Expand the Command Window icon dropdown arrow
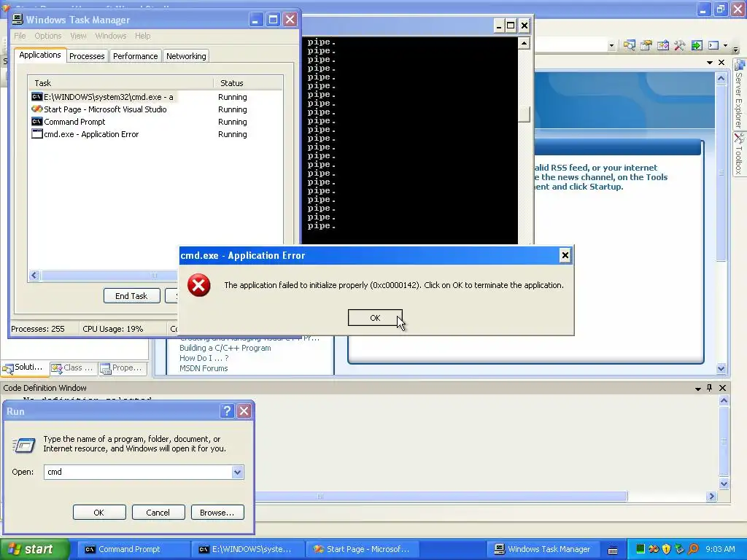 click(726, 45)
